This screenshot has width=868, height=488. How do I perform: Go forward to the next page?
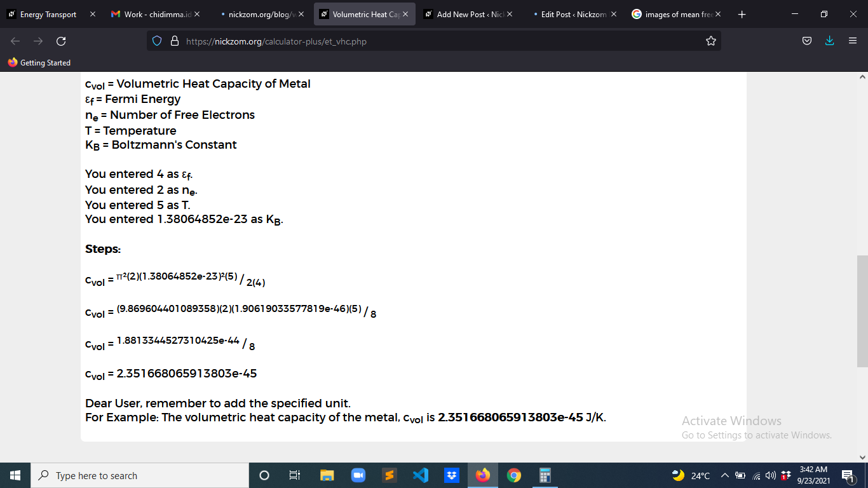(x=38, y=41)
